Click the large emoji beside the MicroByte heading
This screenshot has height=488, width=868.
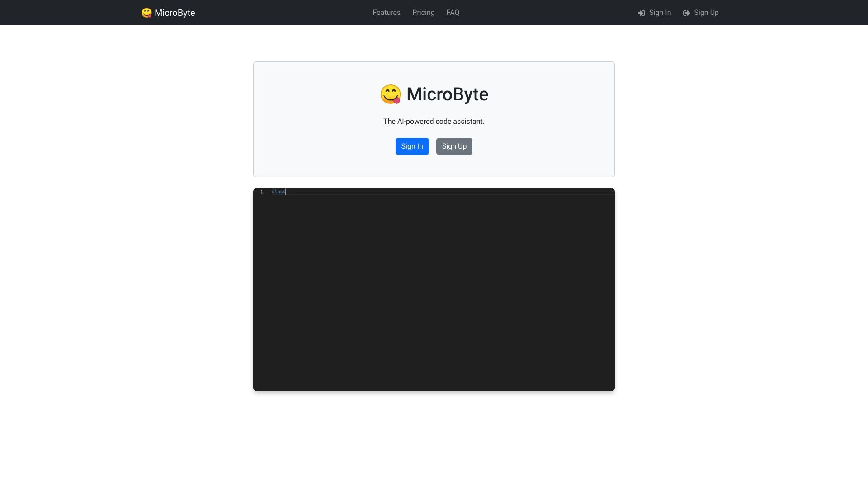point(391,94)
